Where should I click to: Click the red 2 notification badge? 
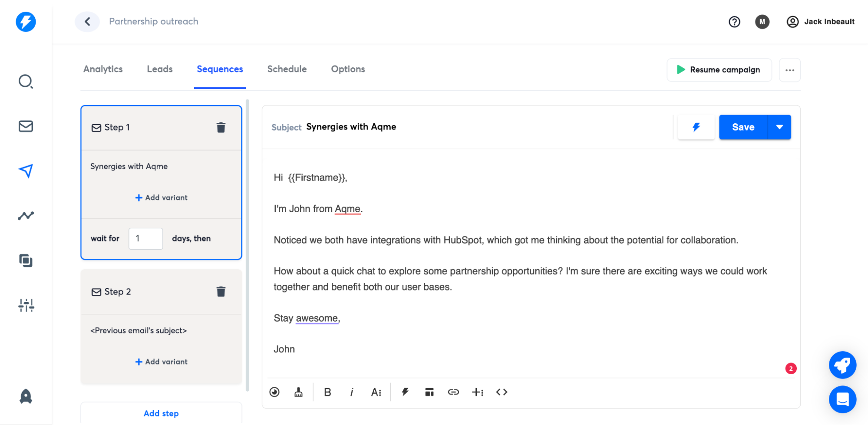(x=791, y=369)
